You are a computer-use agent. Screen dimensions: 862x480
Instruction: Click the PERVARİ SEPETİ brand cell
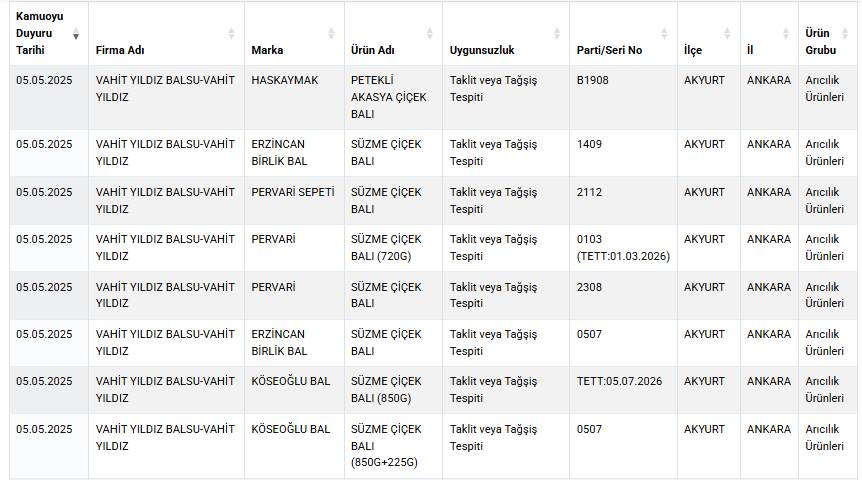pos(292,192)
